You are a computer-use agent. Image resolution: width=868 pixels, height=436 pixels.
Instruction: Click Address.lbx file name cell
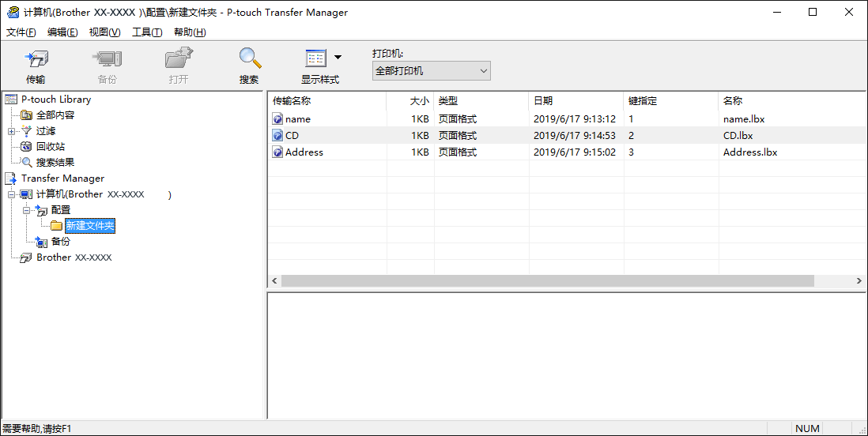click(x=750, y=152)
